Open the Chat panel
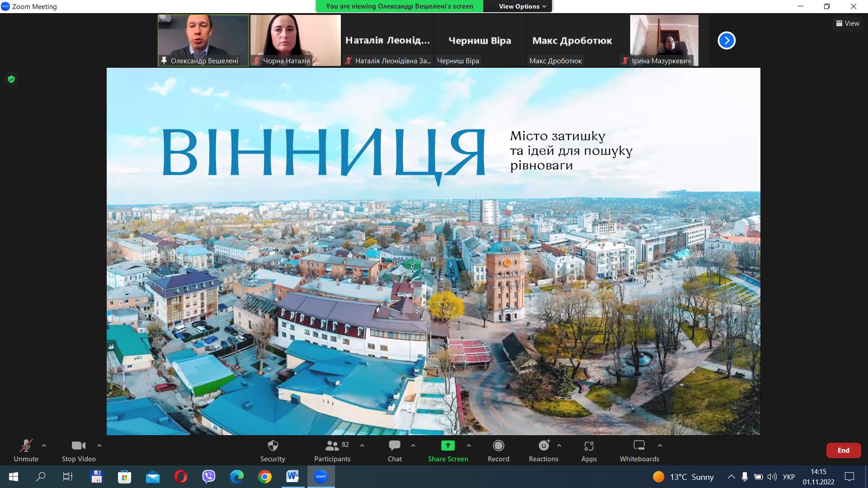The height and width of the screenshot is (488, 868). [x=394, y=450]
